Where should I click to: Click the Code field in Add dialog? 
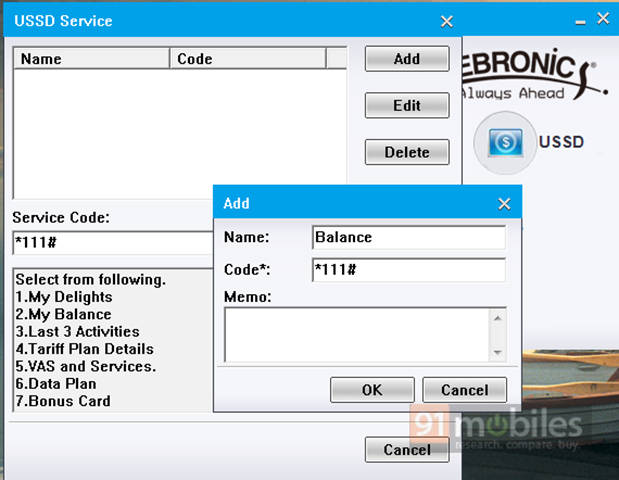coord(408,270)
